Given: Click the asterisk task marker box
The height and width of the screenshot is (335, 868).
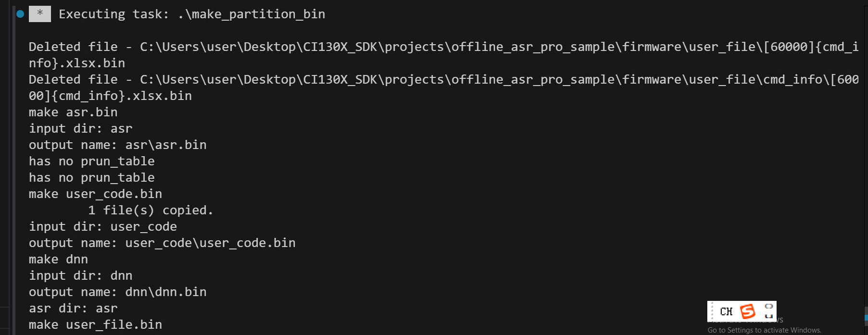Looking at the screenshot, I should (x=39, y=14).
